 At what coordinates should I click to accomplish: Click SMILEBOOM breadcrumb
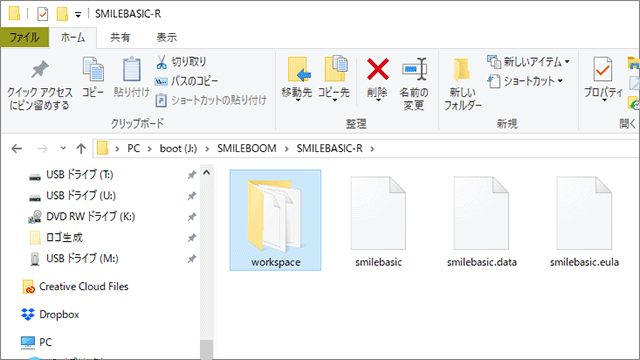[247, 149]
